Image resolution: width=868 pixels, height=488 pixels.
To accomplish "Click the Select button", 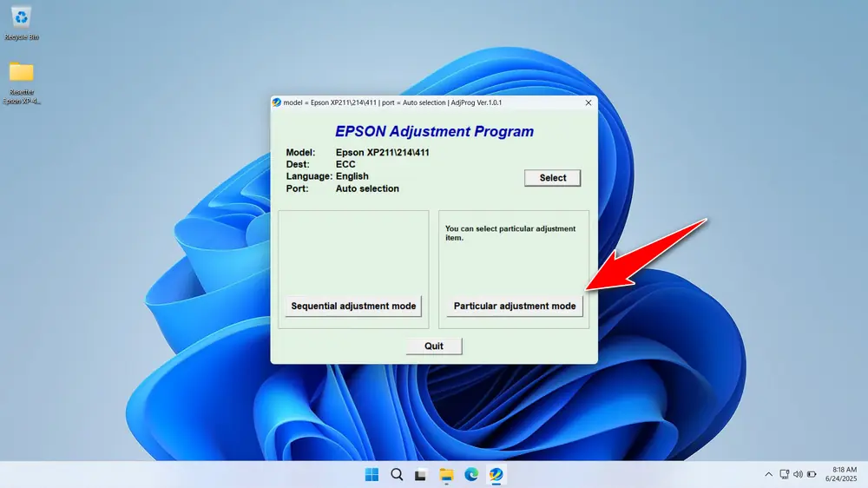I will coord(552,178).
